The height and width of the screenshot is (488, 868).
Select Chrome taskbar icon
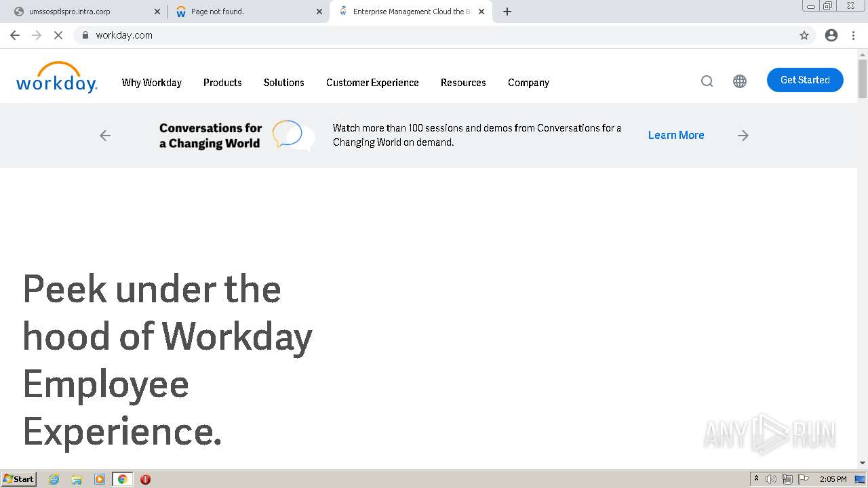(x=123, y=479)
